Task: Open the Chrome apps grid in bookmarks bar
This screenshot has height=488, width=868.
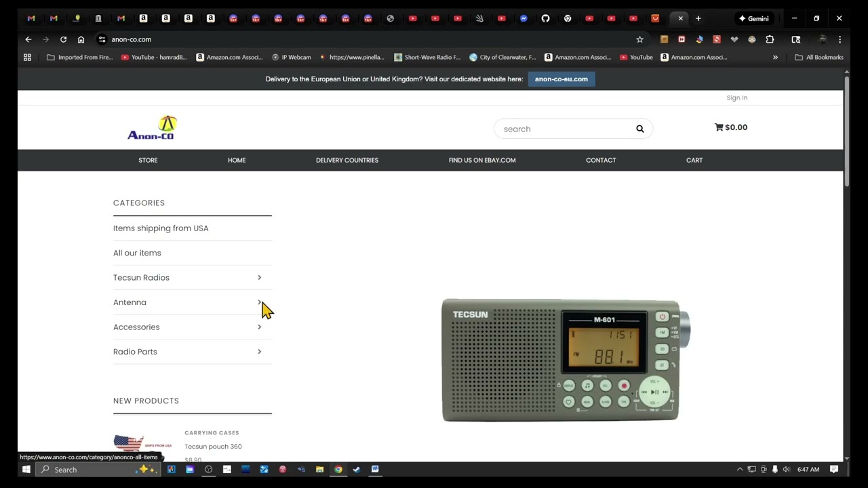Action: [27, 58]
